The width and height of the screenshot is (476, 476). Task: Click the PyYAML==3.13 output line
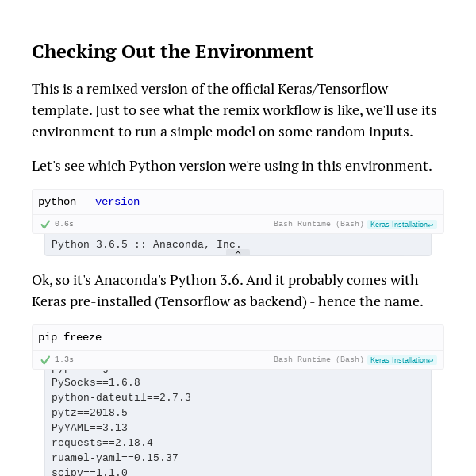click(90, 428)
